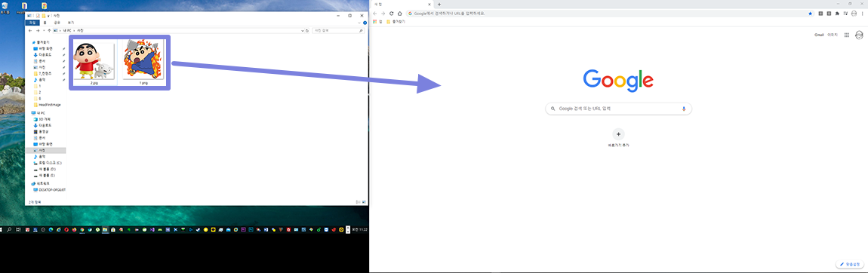Viewport: 868px width, 273px height.
Task: Focus the Google search box
Action: (618, 109)
